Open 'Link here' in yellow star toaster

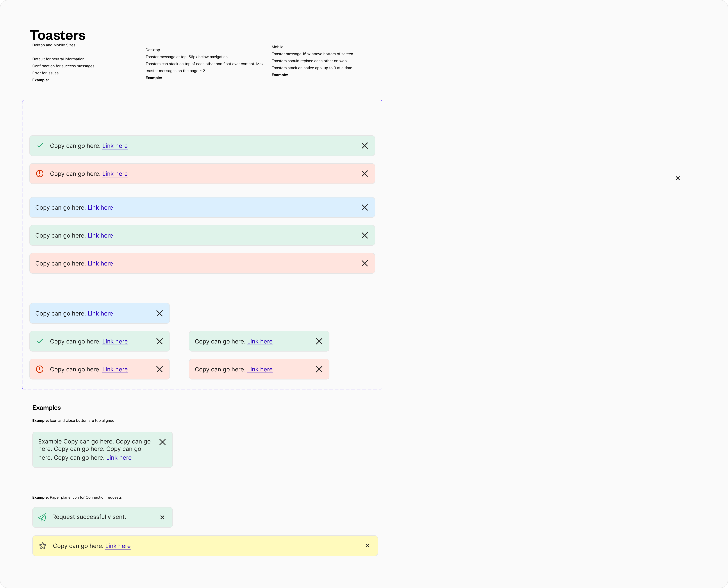[118, 546]
